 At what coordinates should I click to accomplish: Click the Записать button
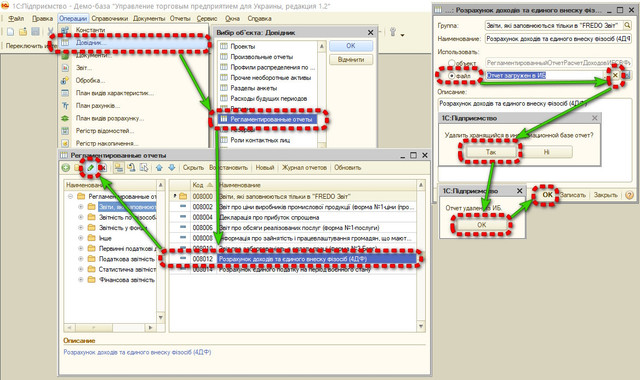[x=573, y=195]
